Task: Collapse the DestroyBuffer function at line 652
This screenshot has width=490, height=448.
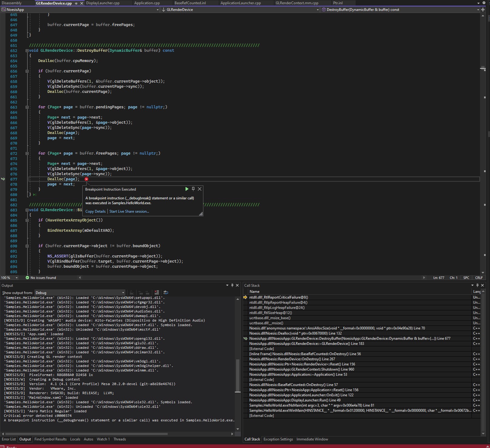Action: [x=27, y=51]
